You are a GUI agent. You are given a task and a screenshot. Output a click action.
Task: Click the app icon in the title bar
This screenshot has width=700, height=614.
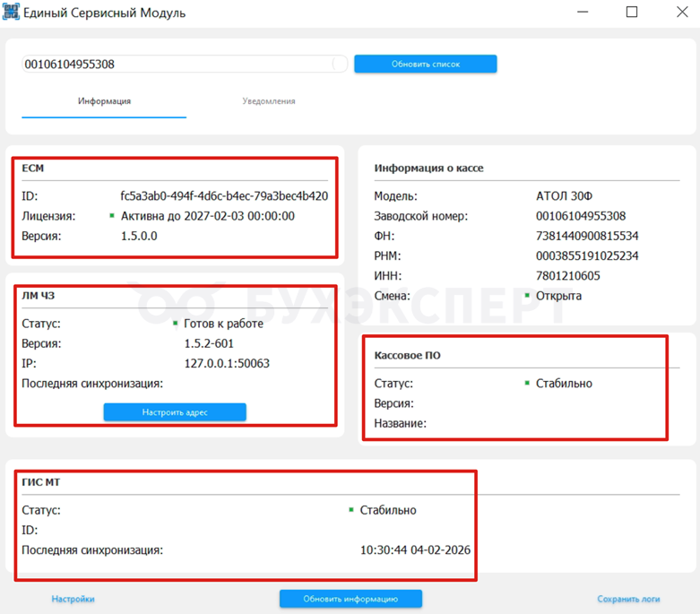(11, 12)
